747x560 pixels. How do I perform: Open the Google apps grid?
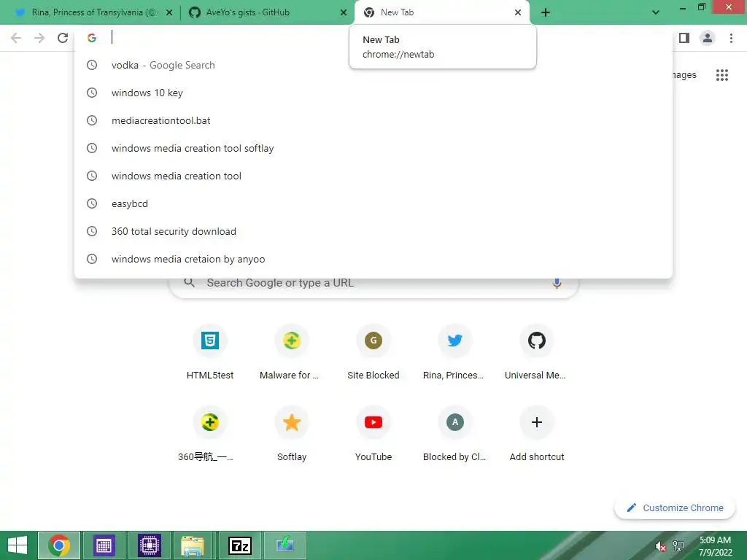(721, 75)
